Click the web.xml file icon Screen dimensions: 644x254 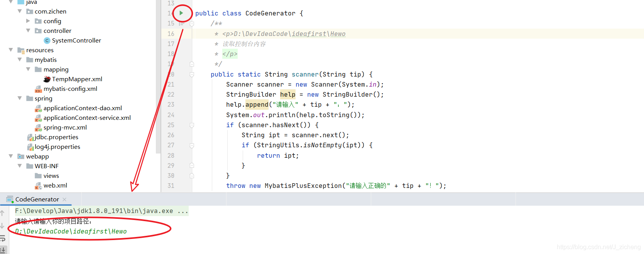point(38,186)
